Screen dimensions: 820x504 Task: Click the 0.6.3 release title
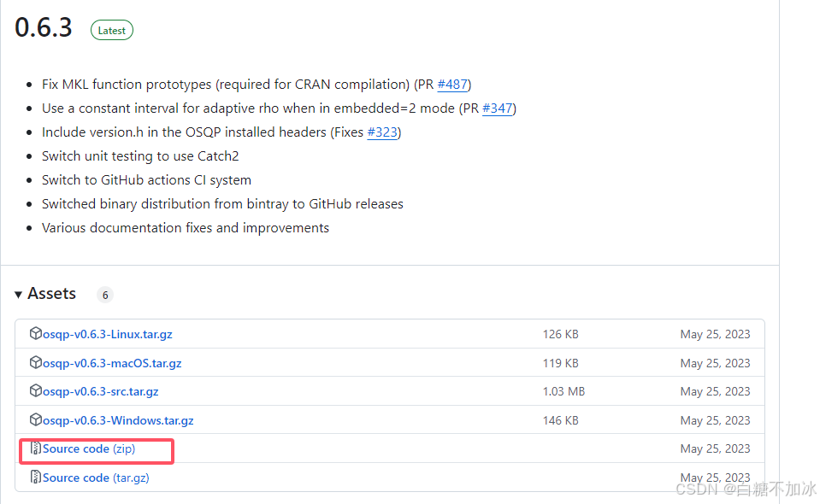tap(44, 27)
